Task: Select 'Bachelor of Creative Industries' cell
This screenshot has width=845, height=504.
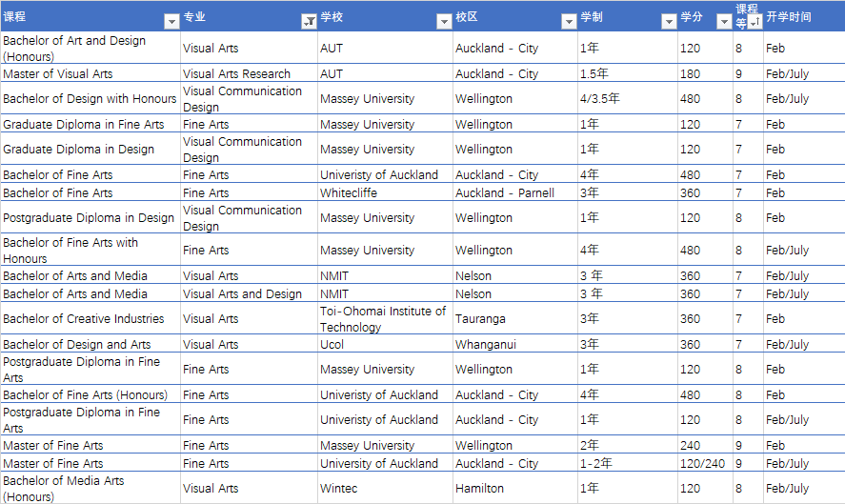Action: [x=91, y=318]
